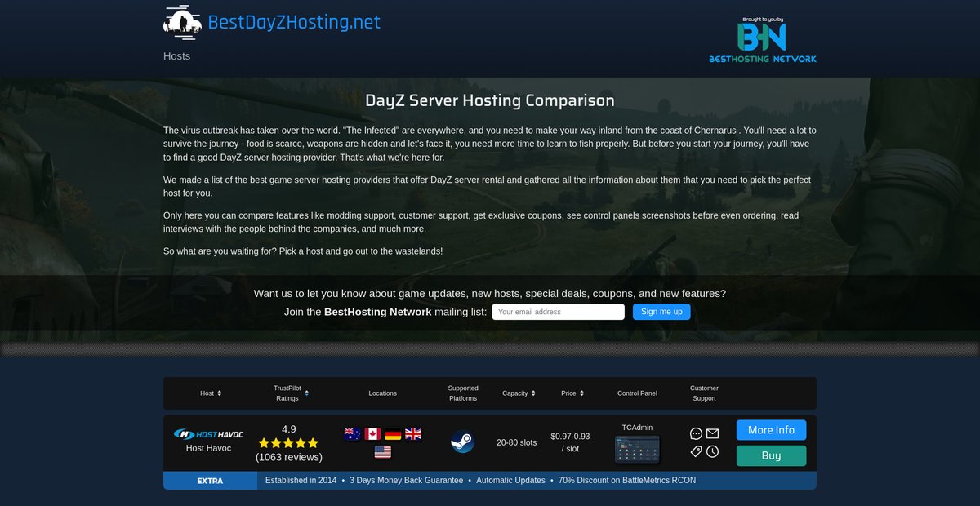The height and width of the screenshot is (506, 980).
Task: Click the 'Sign me up' button
Action: (x=661, y=312)
